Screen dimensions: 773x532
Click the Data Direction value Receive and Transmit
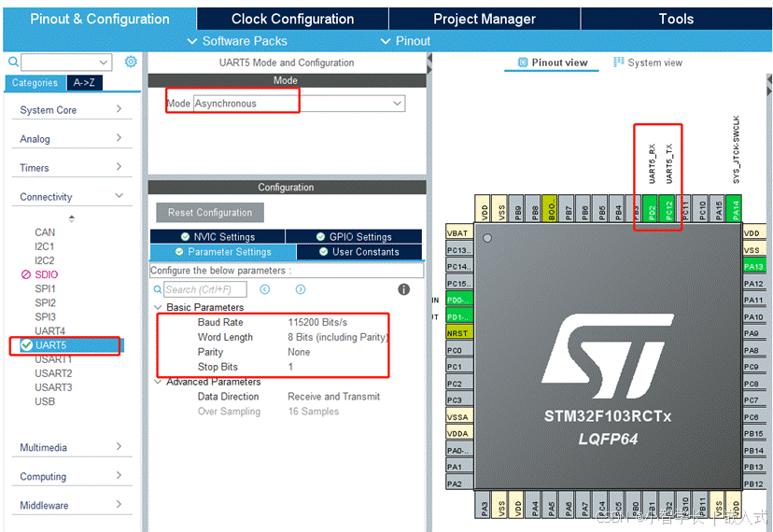[x=333, y=397]
